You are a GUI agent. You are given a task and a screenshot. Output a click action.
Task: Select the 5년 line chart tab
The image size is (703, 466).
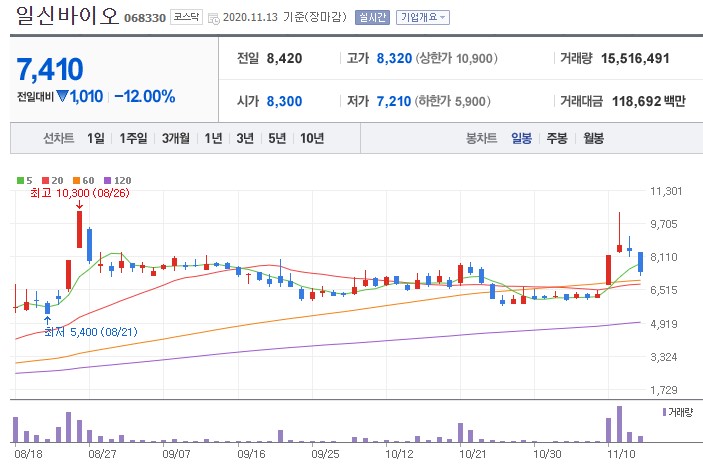click(x=277, y=138)
